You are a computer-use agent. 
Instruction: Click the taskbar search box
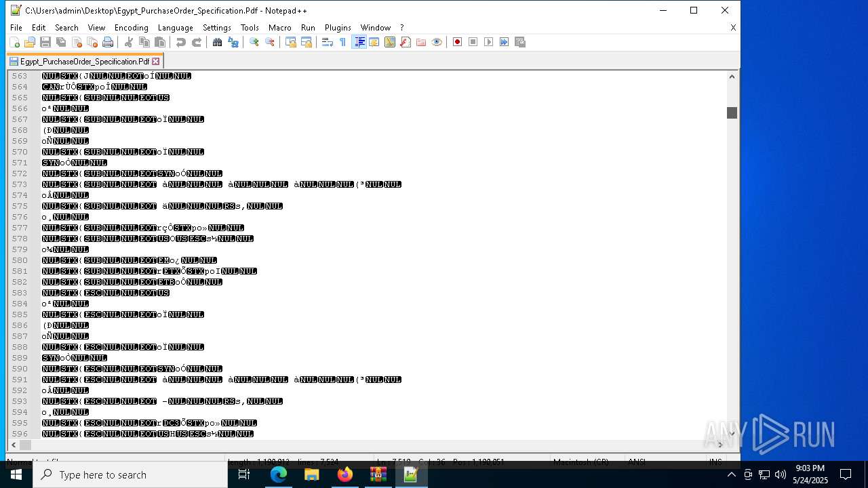130,474
